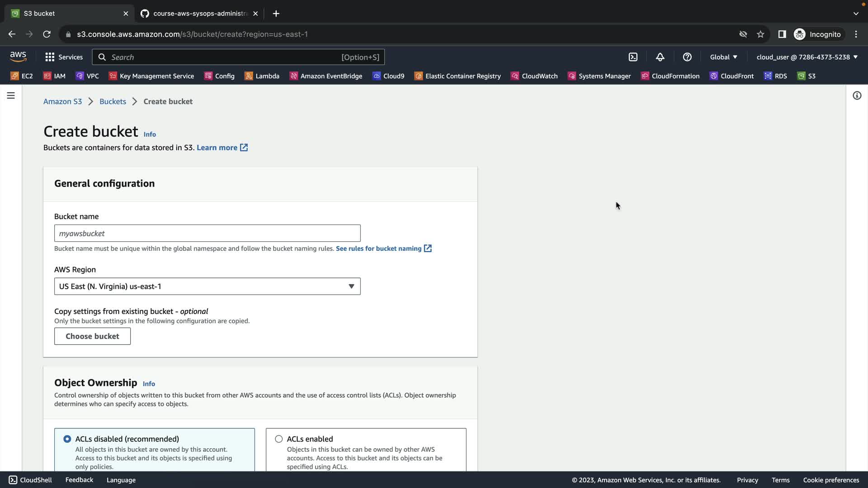The height and width of the screenshot is (488, 868).
Task: Open the info panel icon at right
Action: [857, 95]
